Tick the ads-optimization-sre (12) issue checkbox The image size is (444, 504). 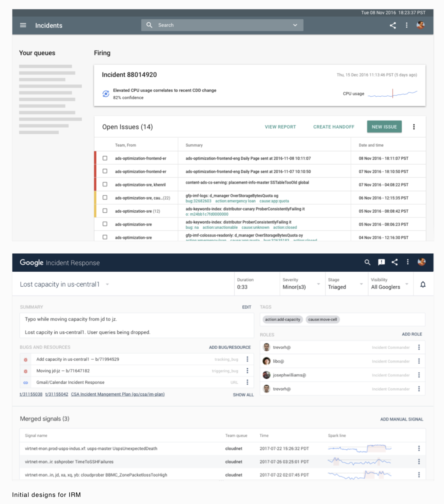(x=105, y=211)
